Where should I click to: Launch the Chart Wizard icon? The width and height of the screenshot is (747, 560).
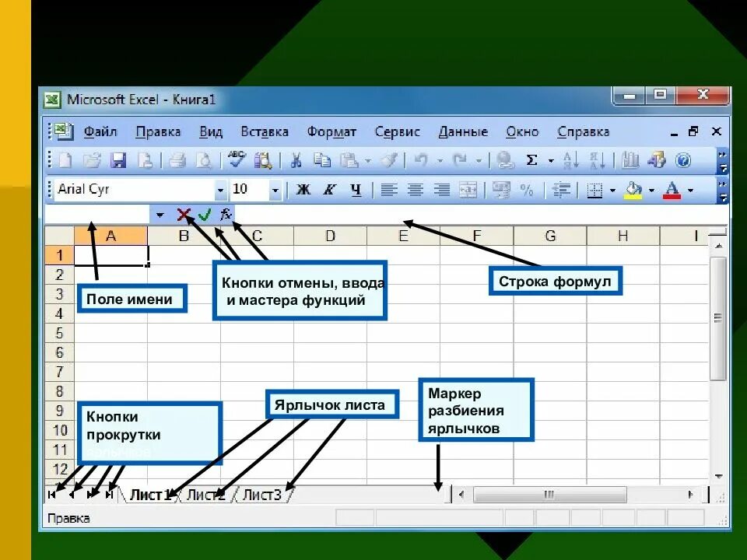(630, 160)
